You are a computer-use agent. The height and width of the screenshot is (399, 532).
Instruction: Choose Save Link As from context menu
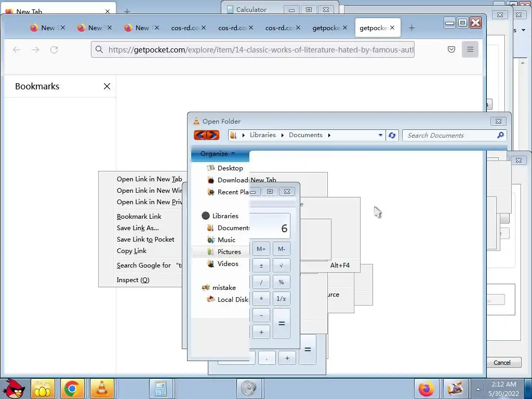point(138,228)
